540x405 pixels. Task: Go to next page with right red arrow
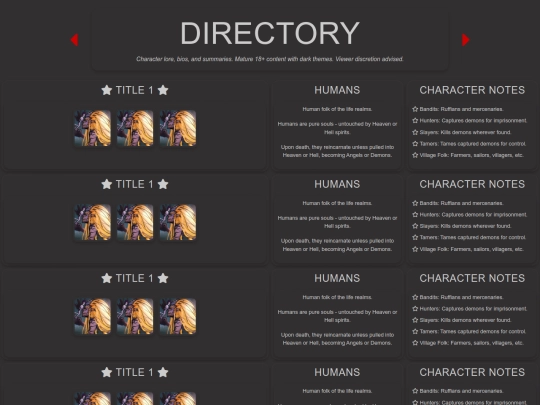[x=465, y=40]
